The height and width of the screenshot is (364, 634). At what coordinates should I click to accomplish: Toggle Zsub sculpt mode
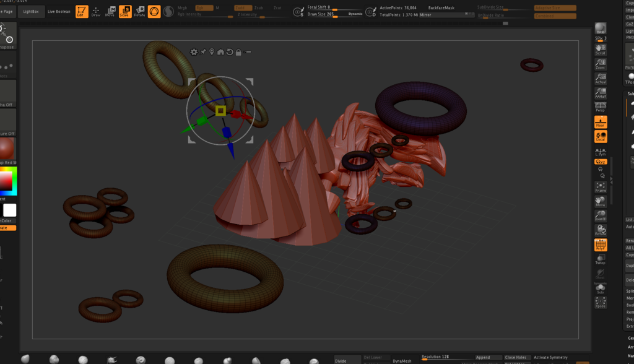point(259,7)
